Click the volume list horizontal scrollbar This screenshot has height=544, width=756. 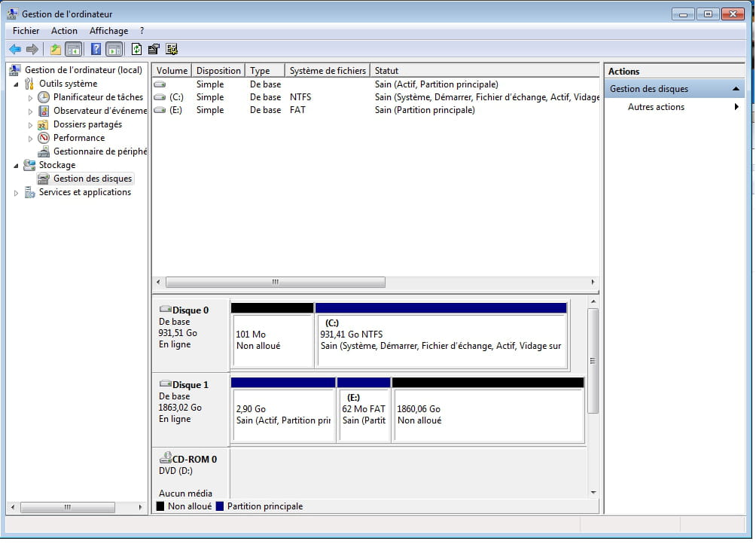(275, 283)
